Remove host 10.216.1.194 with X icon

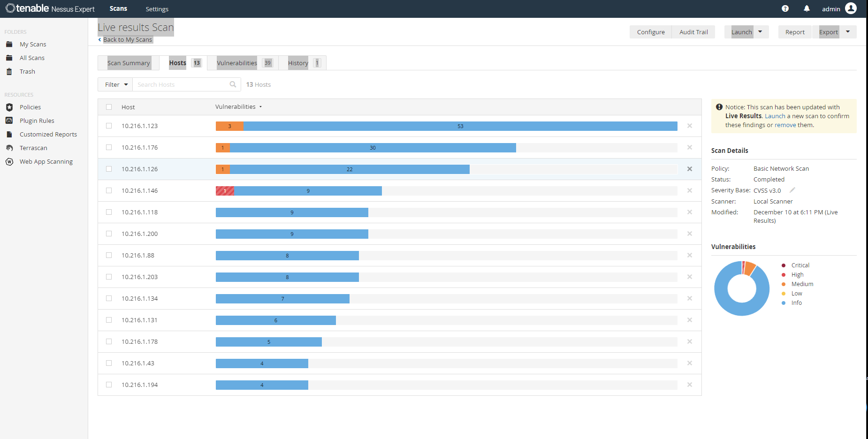[690, 385]
